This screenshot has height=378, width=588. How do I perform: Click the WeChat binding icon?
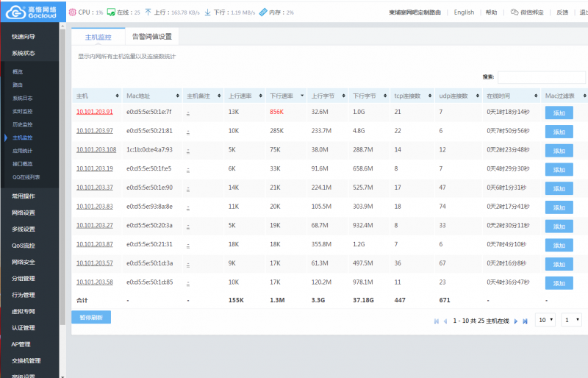pyautogui.click(x=514, y=12)
